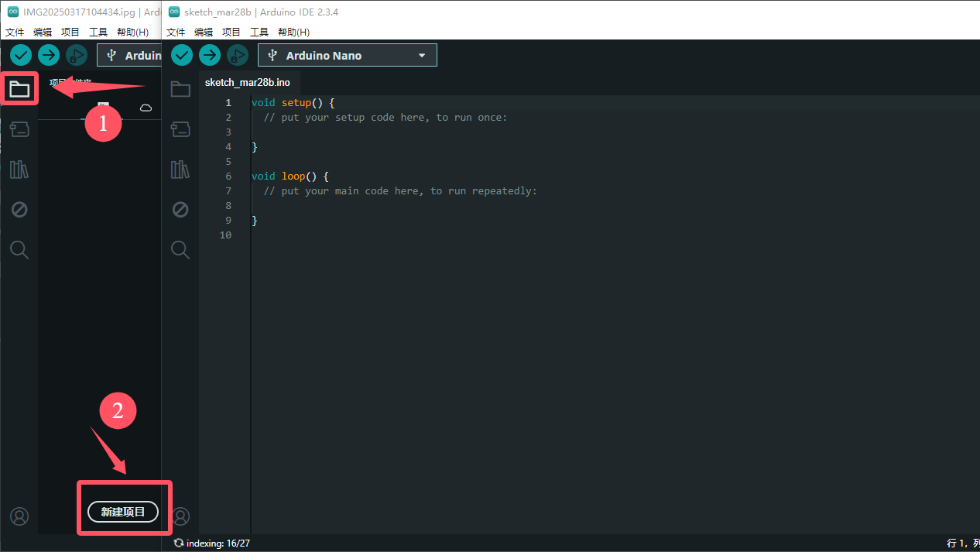Click the indexing spinner icon in status bar
The width and height of the screenshot is (980, 552).
(179, 543)
